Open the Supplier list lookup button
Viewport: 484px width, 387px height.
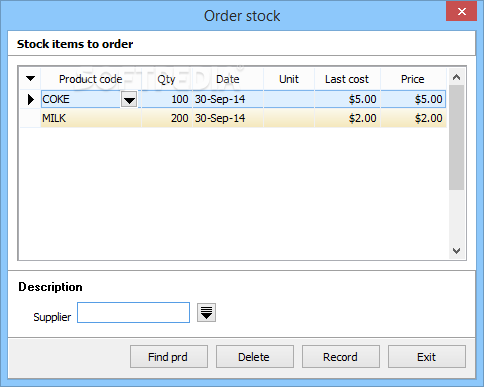tap(206, 313)
